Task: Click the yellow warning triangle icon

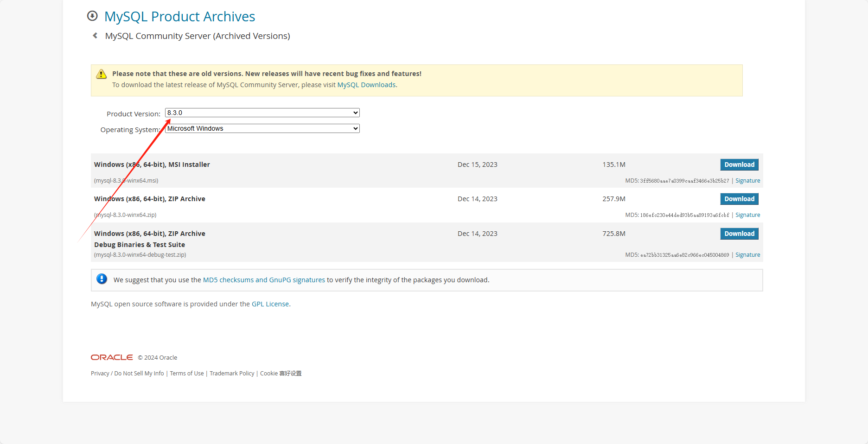Action: pyautogui.click(x=101, y=74)
